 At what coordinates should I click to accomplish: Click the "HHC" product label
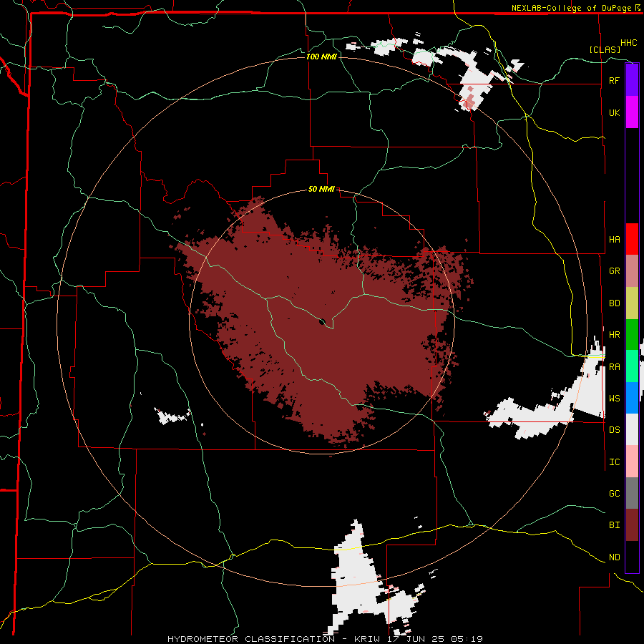[628, 43]
